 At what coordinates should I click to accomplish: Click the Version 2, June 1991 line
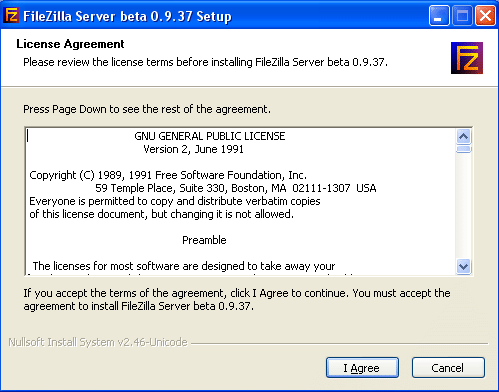[x=193, y=149]
